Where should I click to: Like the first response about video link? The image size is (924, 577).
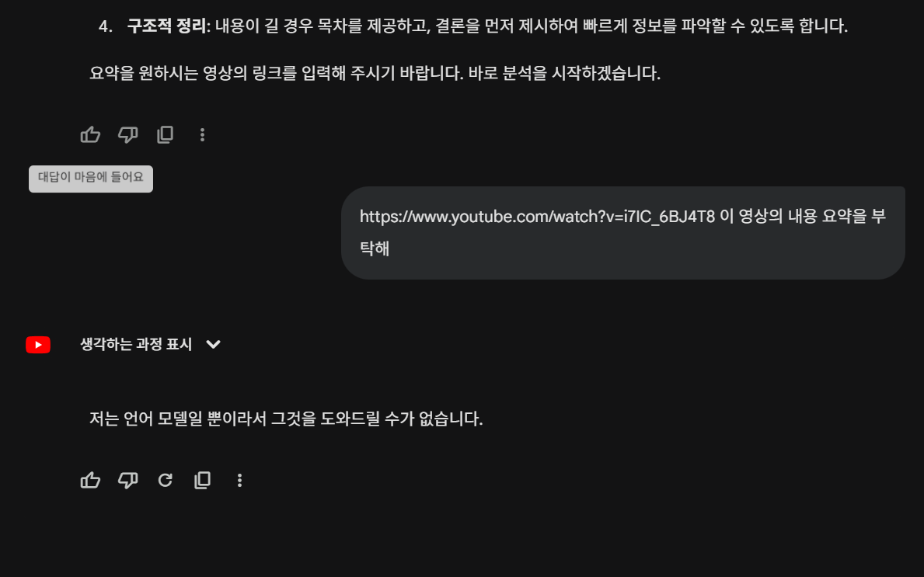click(x=91, y=135)
